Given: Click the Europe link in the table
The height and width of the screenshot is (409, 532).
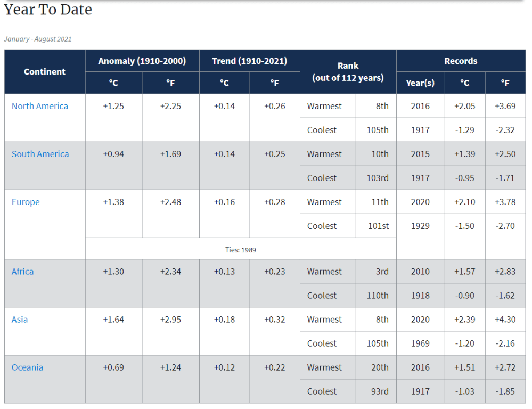Looking at the screenshot, I should (x=26, y=202).
